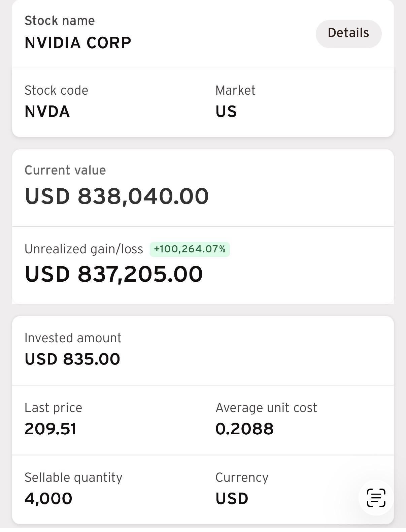Tap the Current value label
This screenshot has height=532, width=406.
pyautogui.click(x=65, y=170)
